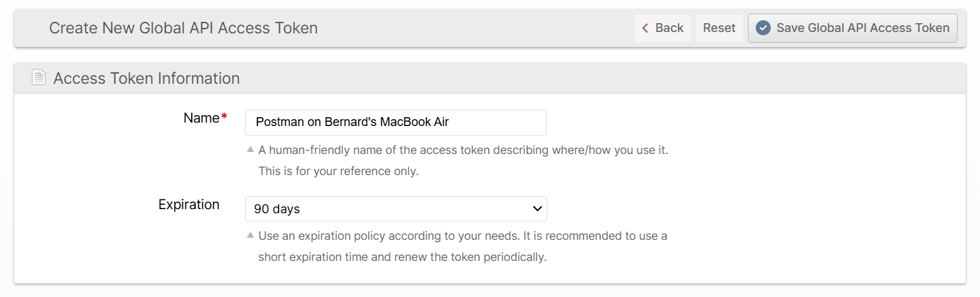980x297 pixels.
Task: Click the "This is for your reference only" text
Action: coord(338,171)
